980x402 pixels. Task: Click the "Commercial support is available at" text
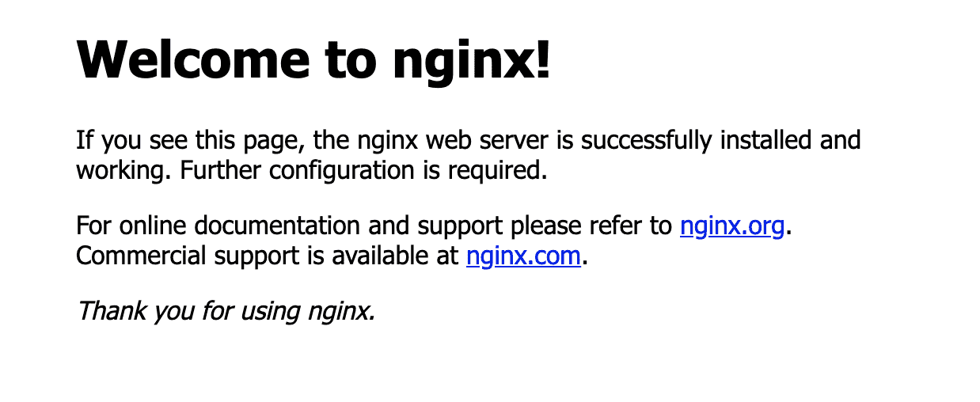tap(268, 256)
